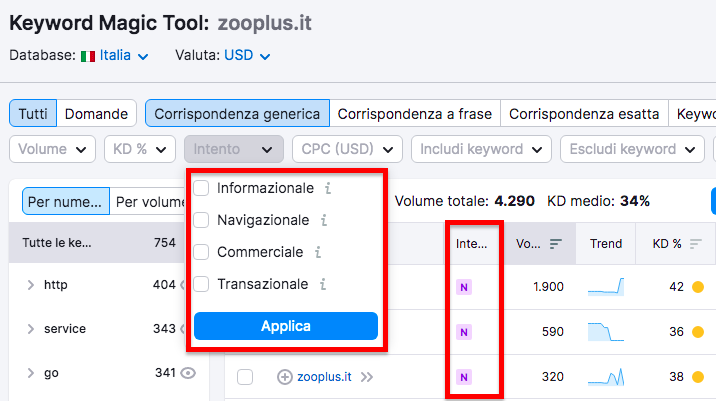Click the volume value 590
This screenshot has width=716, height=401.
click(x=553, y=332)
